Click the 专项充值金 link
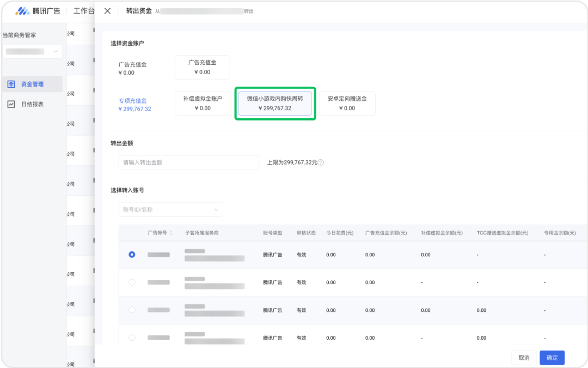This screenshot has width=588, height=368. (x=133, y=100)
